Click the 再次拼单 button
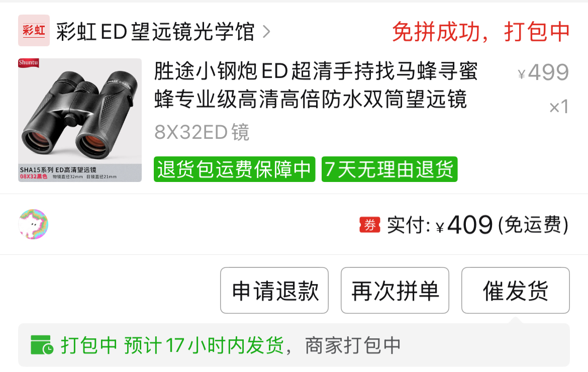Viewport: 588px width, 372px height. 395,290
